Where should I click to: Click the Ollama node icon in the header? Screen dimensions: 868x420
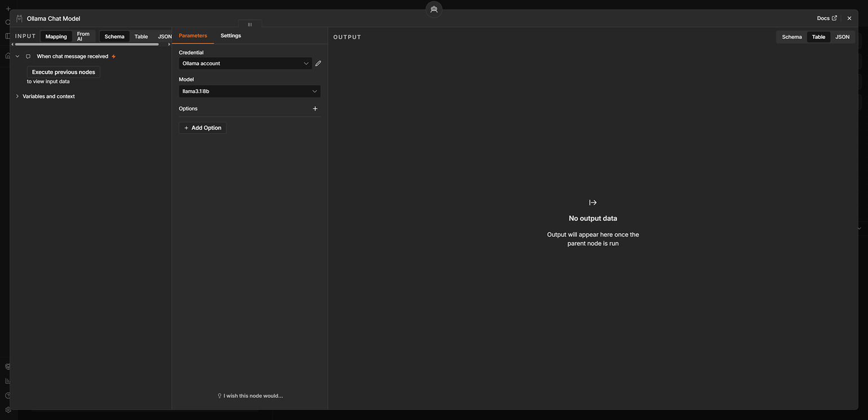tap(19, 19)
